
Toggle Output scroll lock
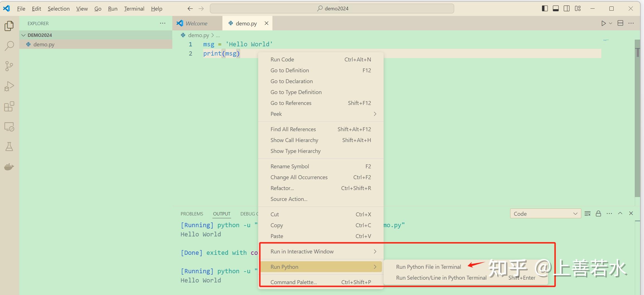(x=598, y=214)
